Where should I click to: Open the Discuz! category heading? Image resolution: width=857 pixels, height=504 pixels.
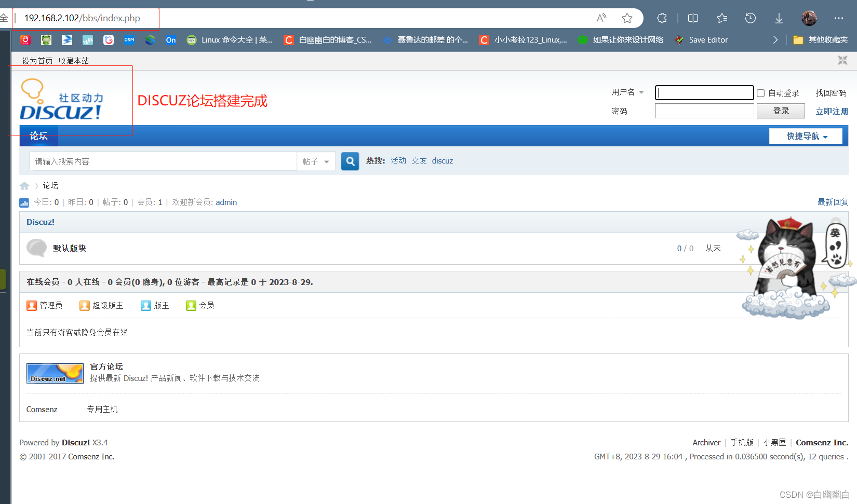(x=41, y=222)
